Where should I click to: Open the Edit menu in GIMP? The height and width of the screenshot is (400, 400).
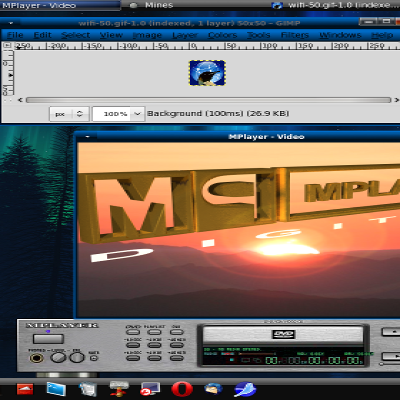click(42, 35)
